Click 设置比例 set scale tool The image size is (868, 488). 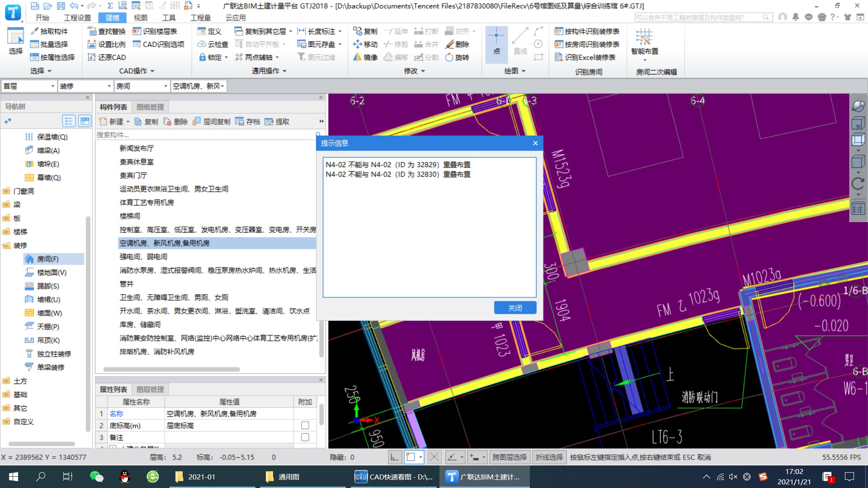coord(107,44)
